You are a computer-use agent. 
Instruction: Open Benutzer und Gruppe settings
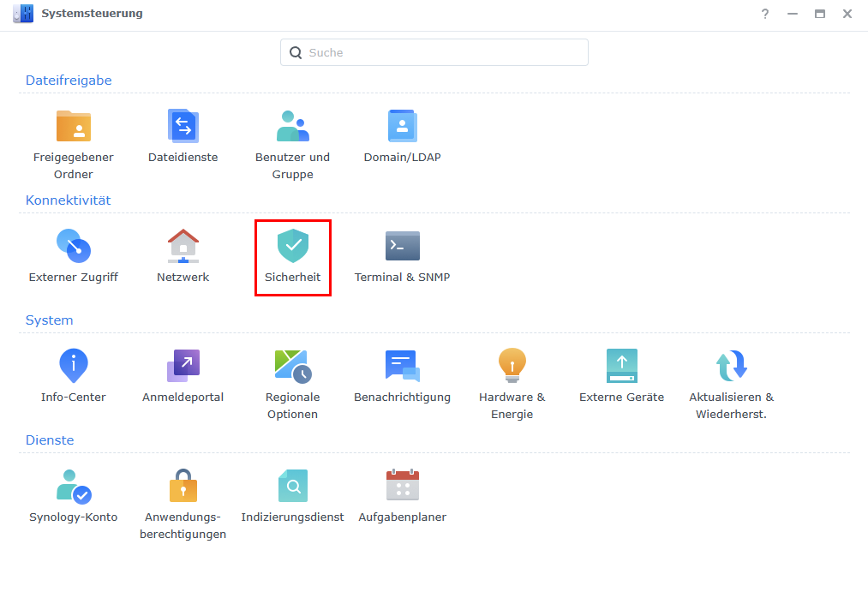click(x=292, y=127)
